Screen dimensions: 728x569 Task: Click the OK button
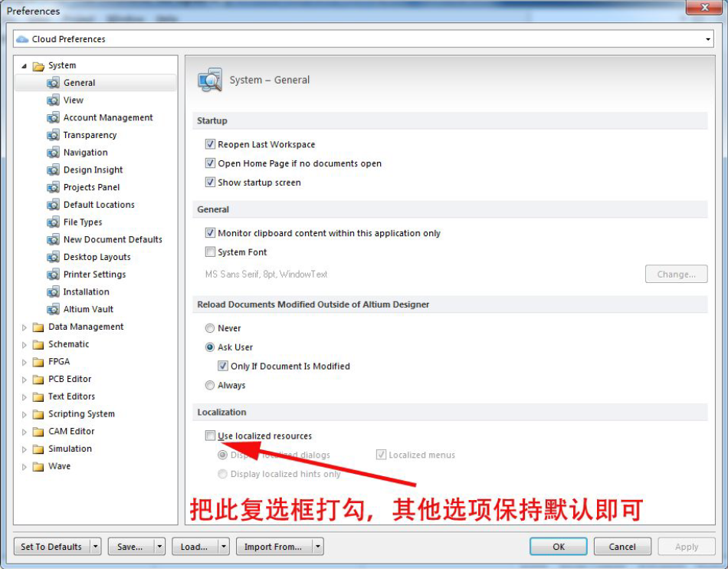(x=558, y=547)
